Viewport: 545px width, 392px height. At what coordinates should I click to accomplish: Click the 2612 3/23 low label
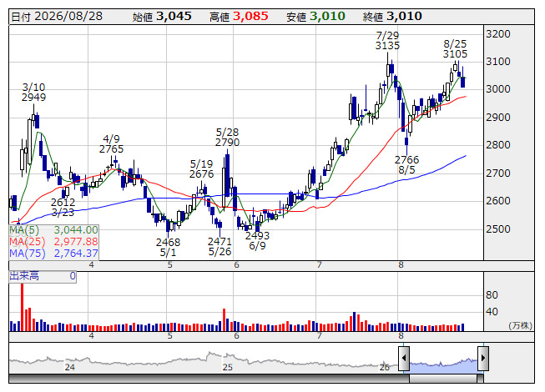(63, 207)
